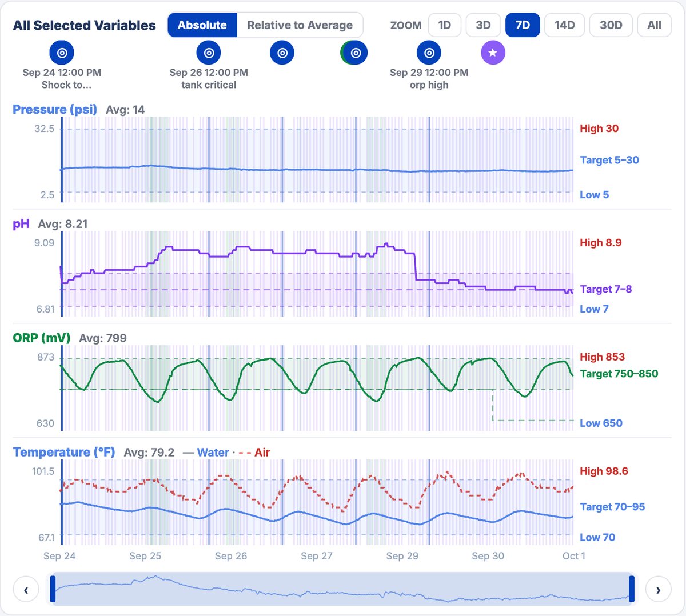
Task: Click the Sep 27 x-axis date label
Action: 317,556
